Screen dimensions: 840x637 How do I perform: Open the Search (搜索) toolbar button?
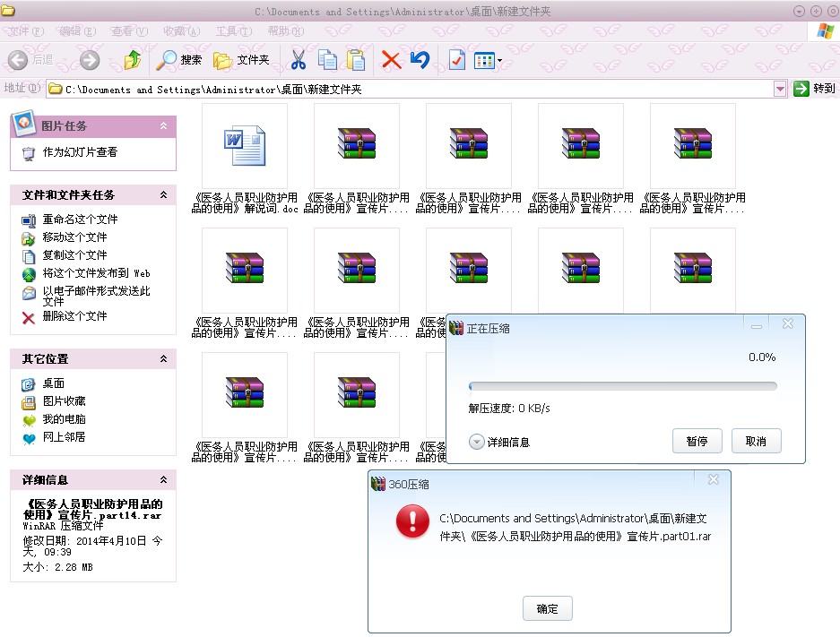[x=179, y=60]
